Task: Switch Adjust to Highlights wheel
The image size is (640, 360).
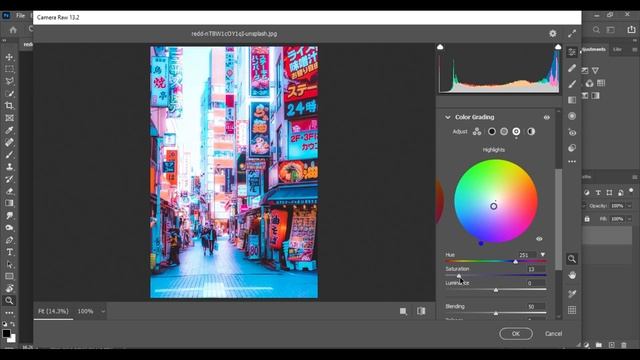Action: point(516,131)
